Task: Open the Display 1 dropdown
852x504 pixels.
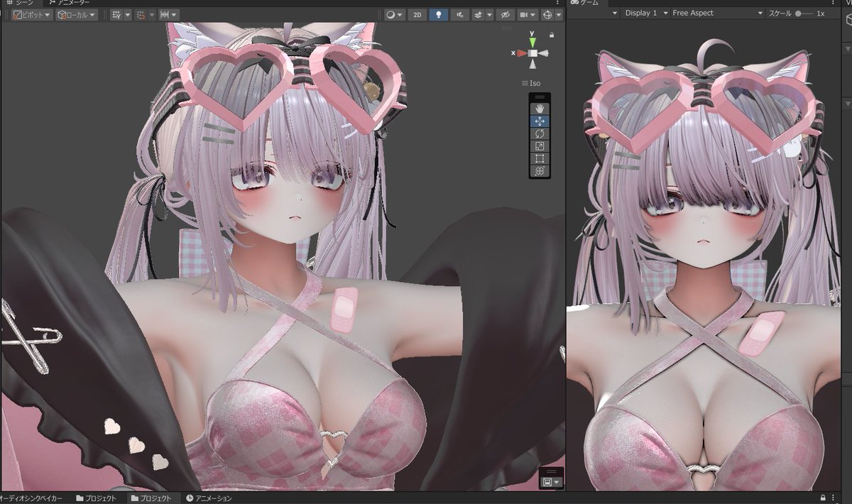Action: pyautogui.click(x=645, y=13)
